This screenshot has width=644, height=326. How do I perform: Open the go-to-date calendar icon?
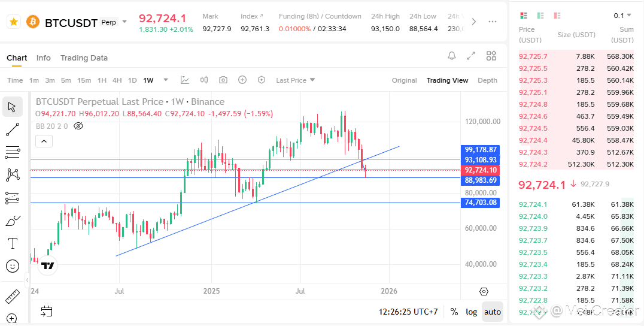tap(47, 311)
